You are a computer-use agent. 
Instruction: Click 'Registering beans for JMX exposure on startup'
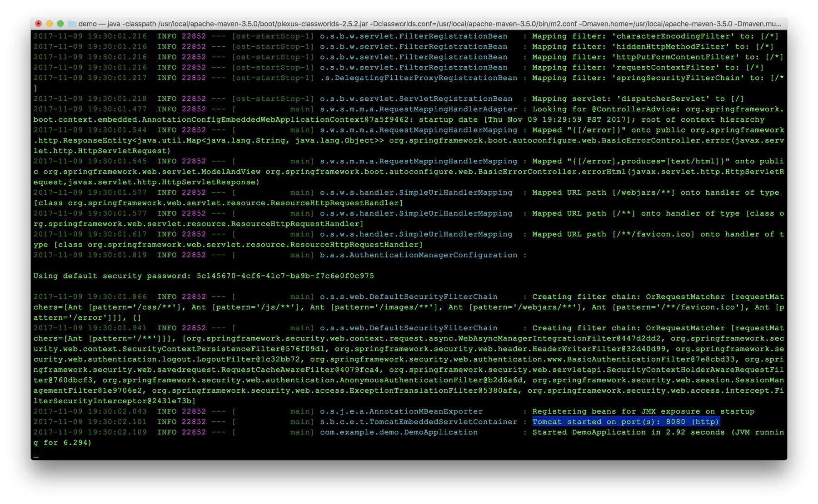point(643,411)
